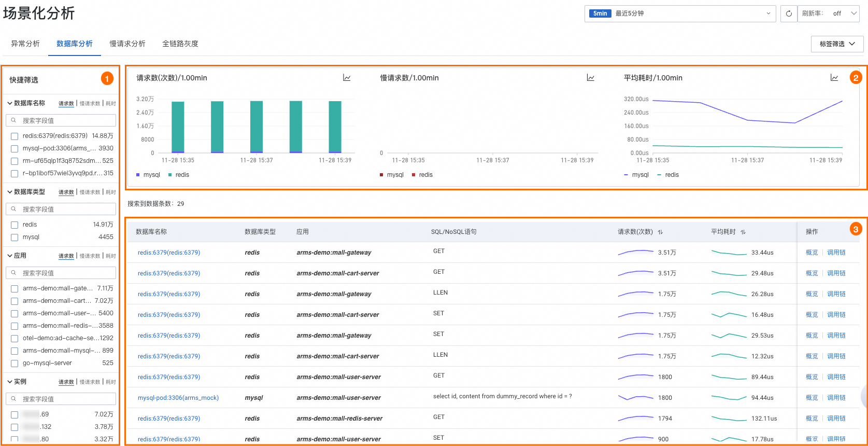Open the 标签筛选 dropdown
The width and height of the screenshot is (868, 446).
[837, 44]
